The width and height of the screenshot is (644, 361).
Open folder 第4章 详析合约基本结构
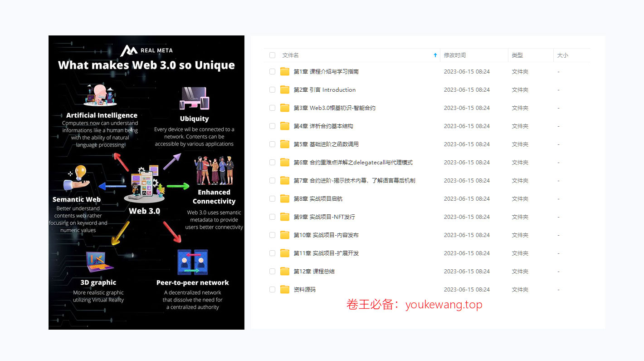pos(323,126)
